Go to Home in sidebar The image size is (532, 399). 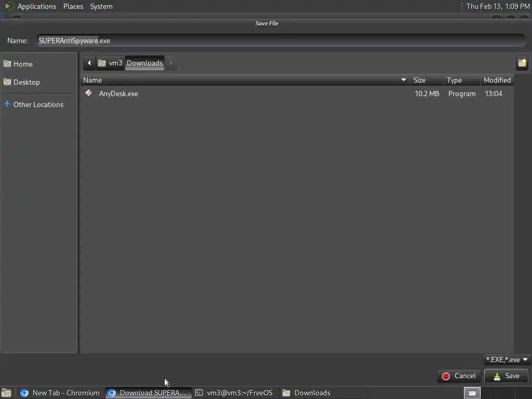pos(38,64)
